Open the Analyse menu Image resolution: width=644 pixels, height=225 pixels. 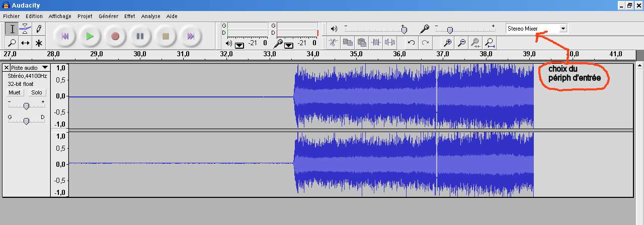151,16
